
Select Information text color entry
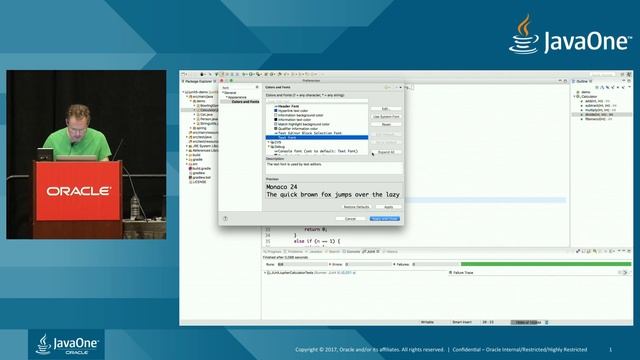294,120
